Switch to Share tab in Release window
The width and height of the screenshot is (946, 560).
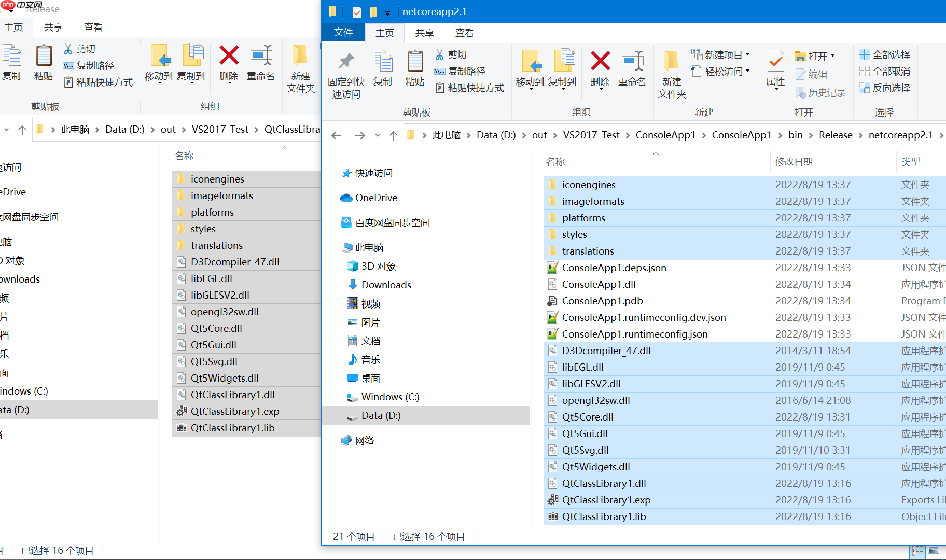point(53,27)
